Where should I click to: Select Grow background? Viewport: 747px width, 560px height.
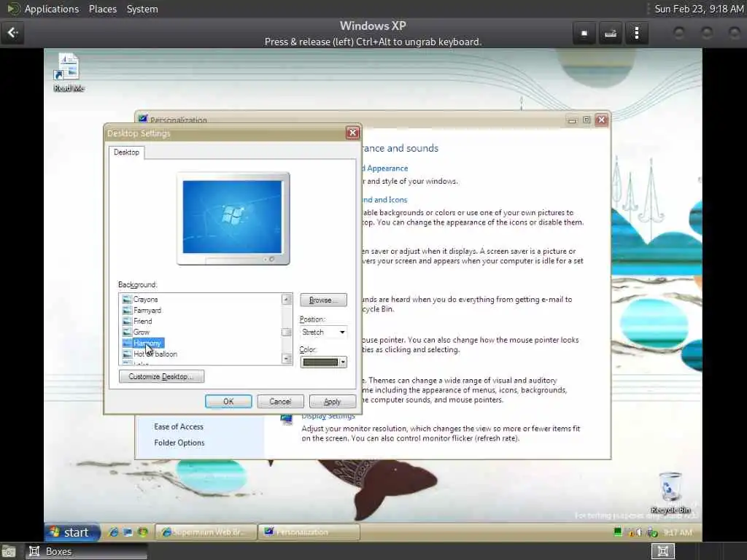[142, 332]
